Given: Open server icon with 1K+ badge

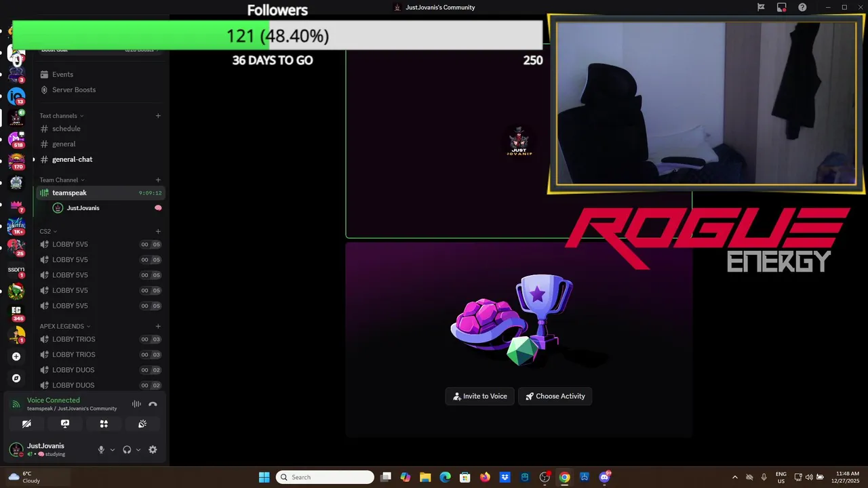Looking at the screenshot, I should [16, 226].
